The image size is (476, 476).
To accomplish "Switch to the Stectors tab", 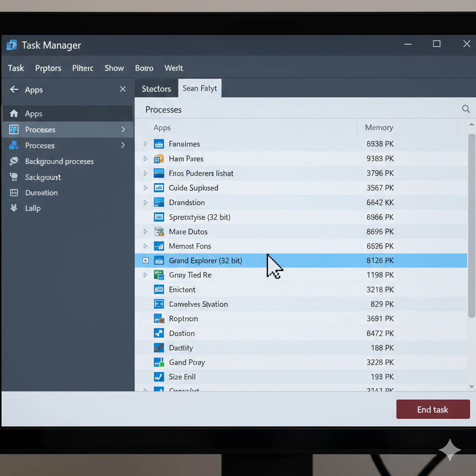I will tap(156, 89).
